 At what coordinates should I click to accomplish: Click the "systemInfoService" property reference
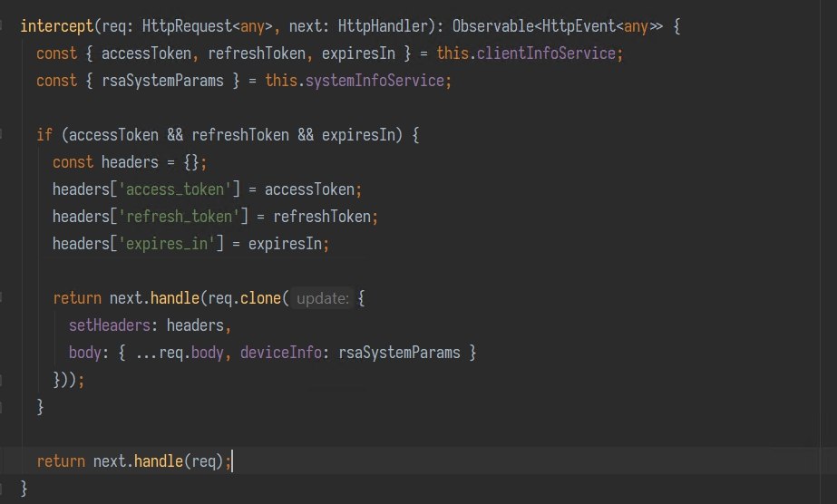(375, 81)
